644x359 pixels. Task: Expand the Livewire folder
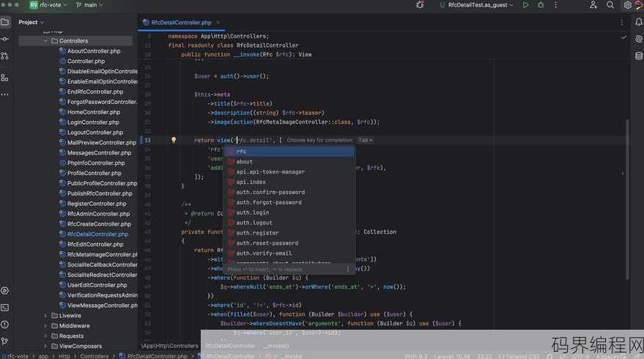[x=45, y=316]
